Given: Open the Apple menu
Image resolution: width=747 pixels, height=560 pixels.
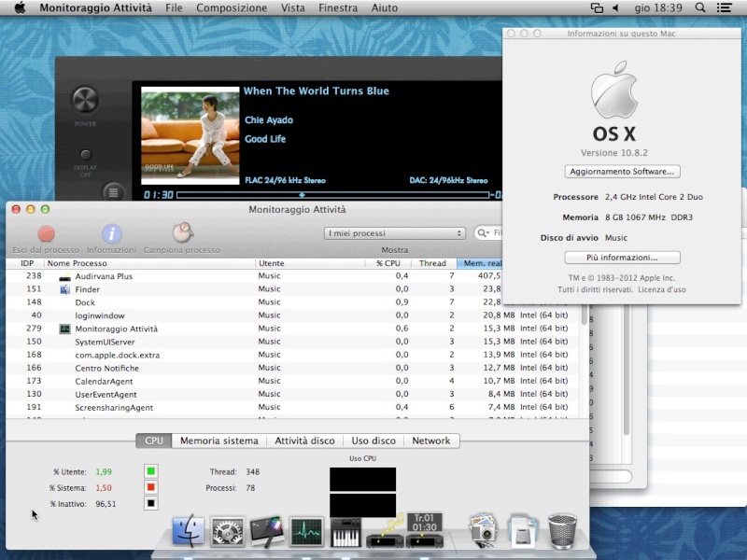Looking at the screenshot, I should (20, 8).
